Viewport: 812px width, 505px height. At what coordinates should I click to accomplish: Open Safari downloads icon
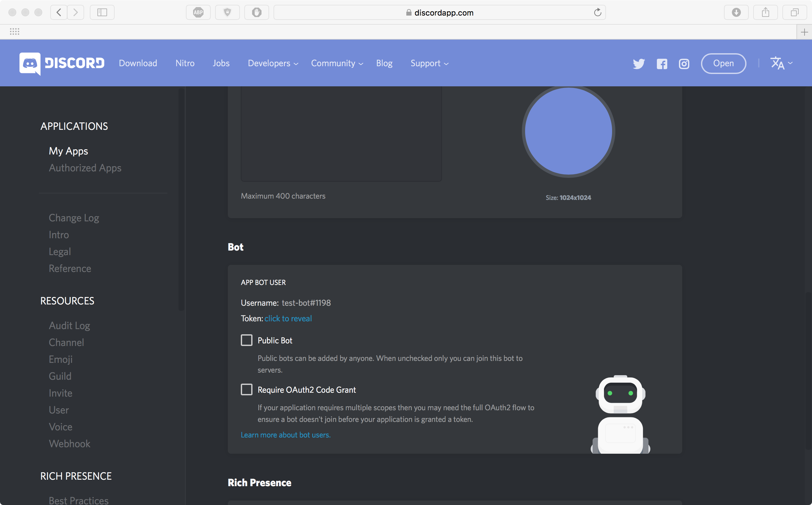[736, 13]
